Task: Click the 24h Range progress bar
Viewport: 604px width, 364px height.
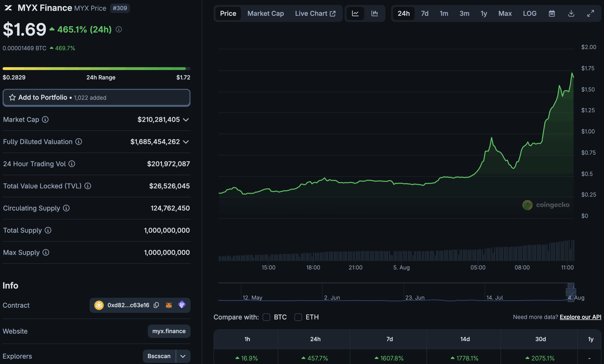Action: point(96,69)
